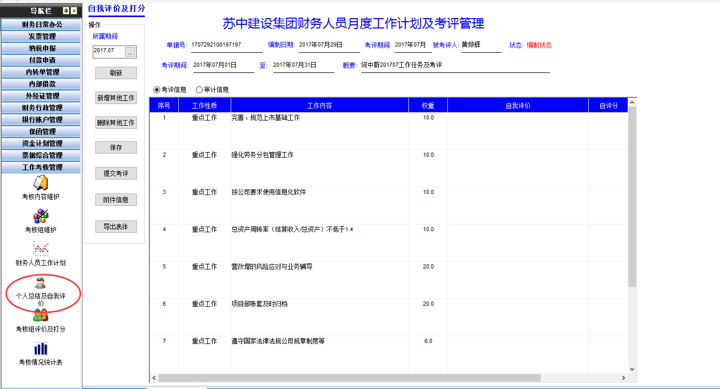Viewport: 720px width, 389px height.
Task: Click the 序号 column header
Action: tap(164, 106)
